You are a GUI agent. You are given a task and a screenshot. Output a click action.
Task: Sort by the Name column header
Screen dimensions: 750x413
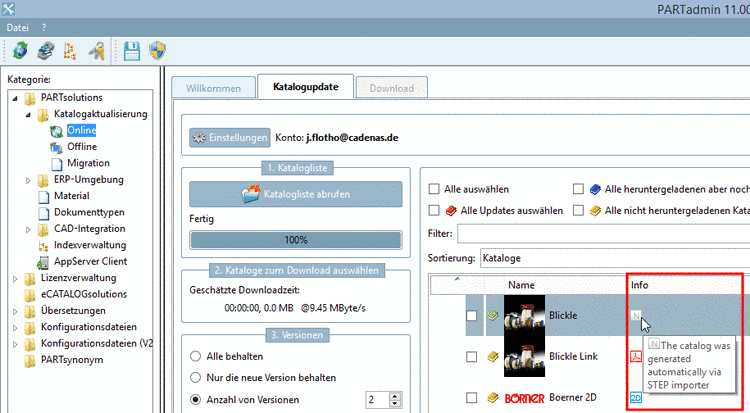[521, 285]
